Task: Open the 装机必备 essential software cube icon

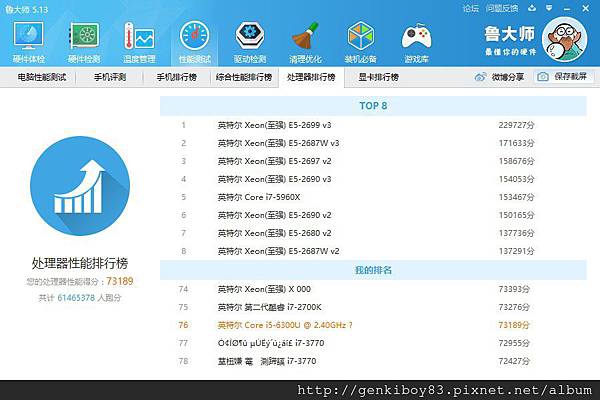Action: point(360,42)
